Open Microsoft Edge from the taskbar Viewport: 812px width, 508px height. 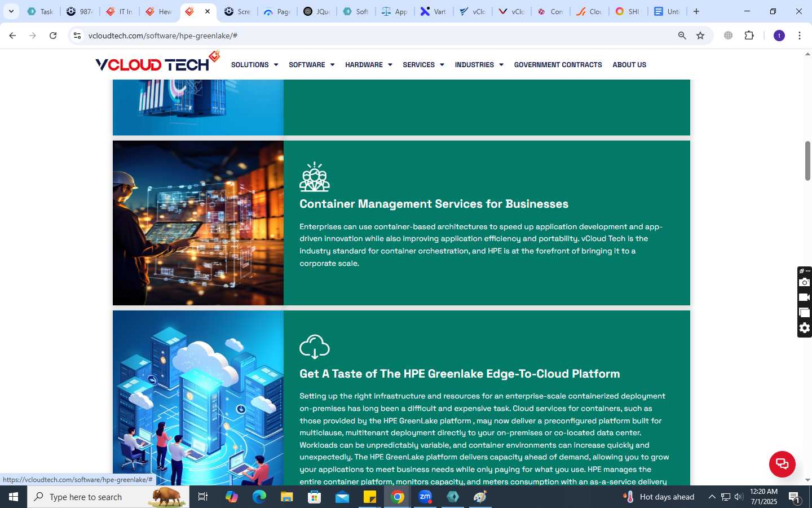pyautogui.click(x=259, y=497)
